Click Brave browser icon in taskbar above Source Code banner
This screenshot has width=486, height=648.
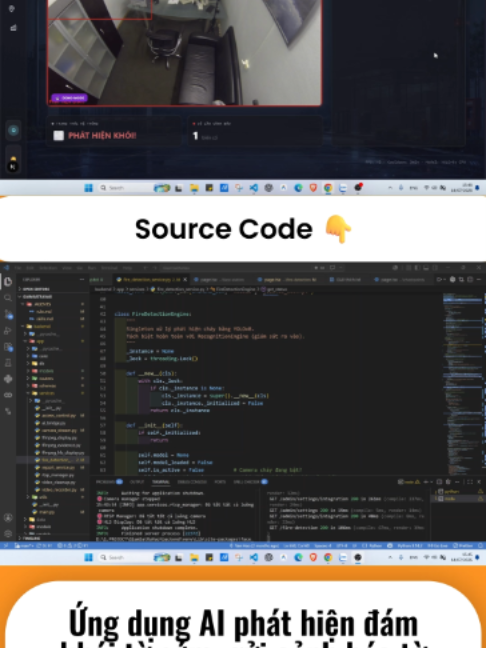[313, 188]
